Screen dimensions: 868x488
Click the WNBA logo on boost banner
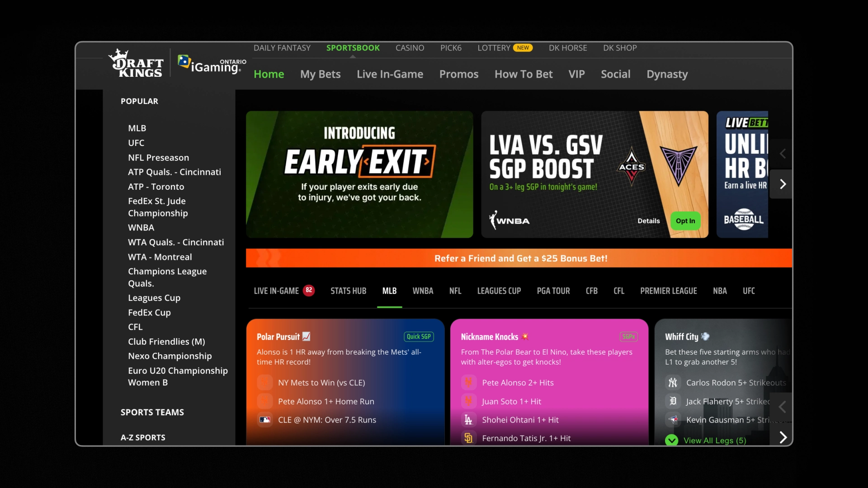[509, 221]
